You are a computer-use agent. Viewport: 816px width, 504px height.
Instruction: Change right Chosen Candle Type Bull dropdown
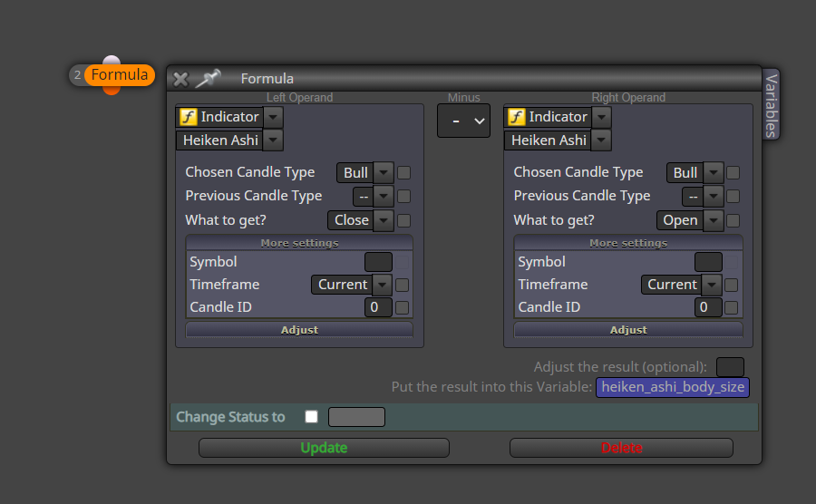pyautogui.click(x=714, y=172)
